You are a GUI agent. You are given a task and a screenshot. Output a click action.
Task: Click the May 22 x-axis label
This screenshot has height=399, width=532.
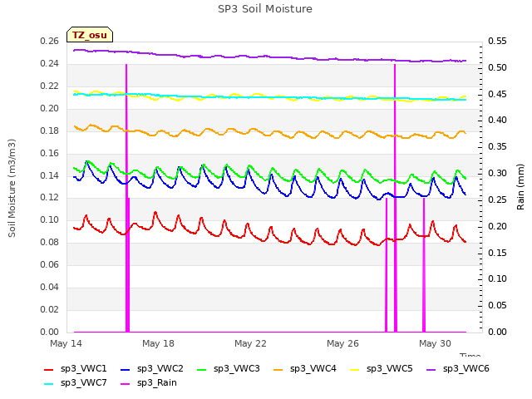coord(250,343)
